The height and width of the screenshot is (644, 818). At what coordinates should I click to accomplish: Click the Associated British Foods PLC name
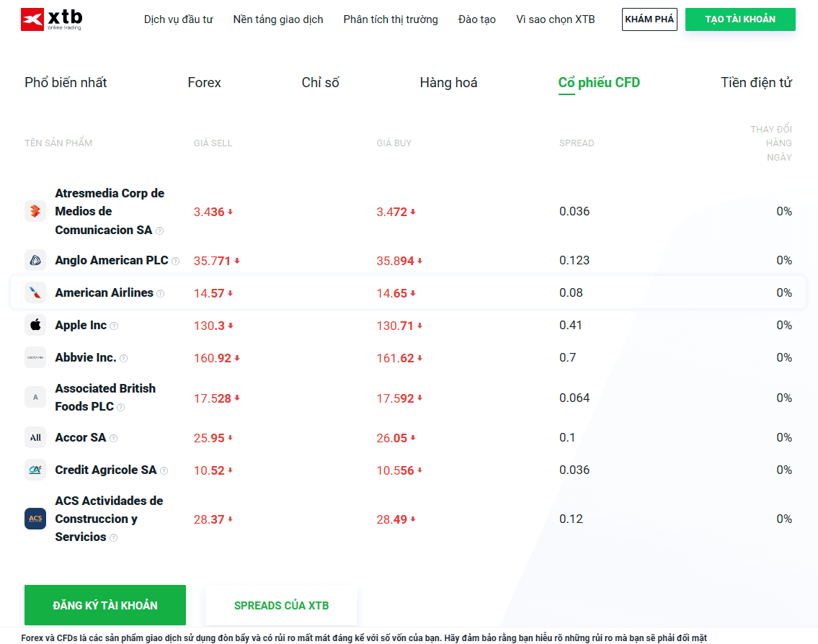[105, 398]
